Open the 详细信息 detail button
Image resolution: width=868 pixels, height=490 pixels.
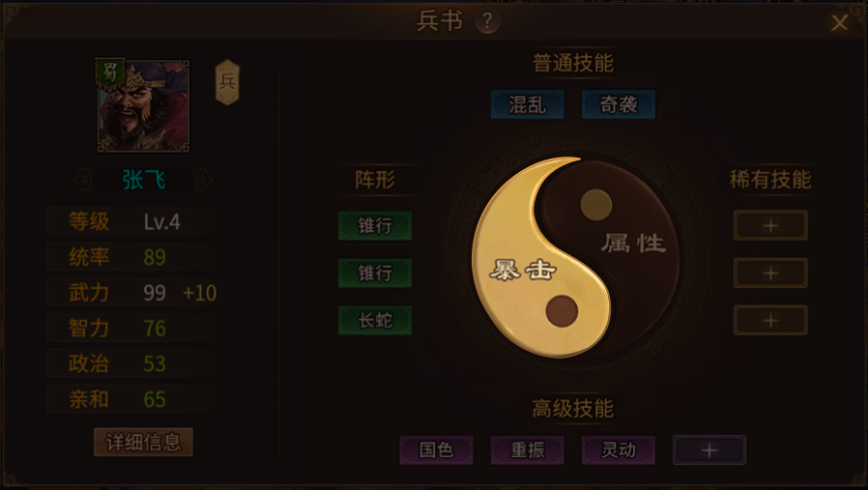pos(143,442)
